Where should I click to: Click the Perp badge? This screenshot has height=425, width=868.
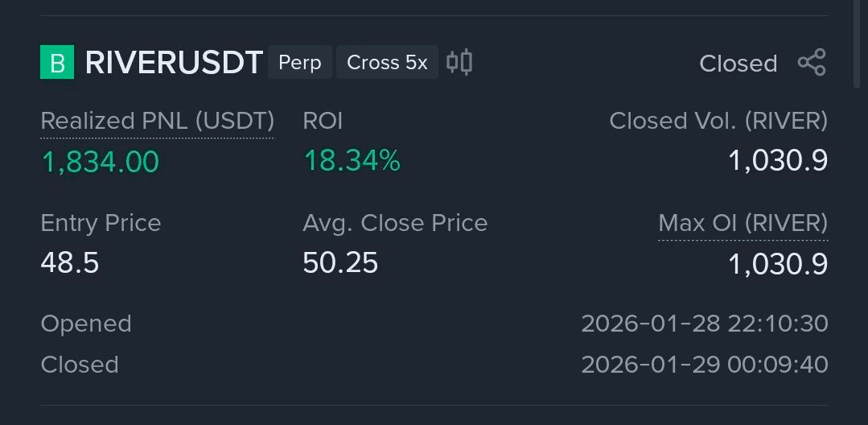(299, 63)
